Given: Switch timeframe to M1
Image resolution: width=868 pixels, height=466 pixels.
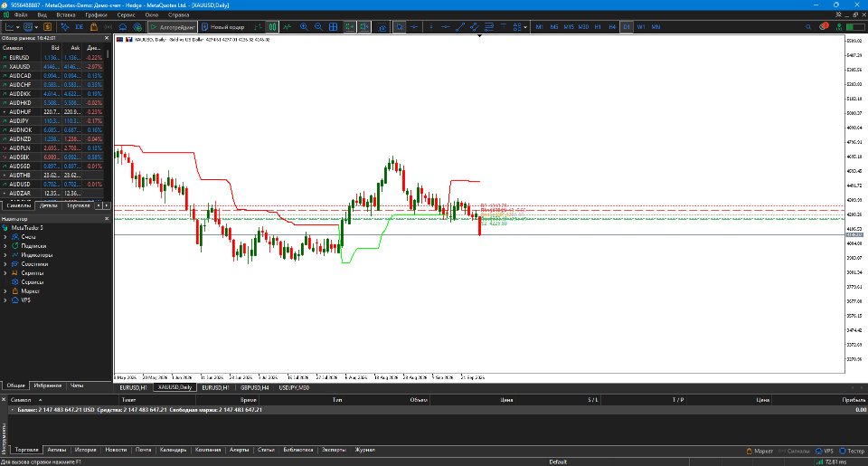Looking at the screenshot, I should click(x=539, y=26).
